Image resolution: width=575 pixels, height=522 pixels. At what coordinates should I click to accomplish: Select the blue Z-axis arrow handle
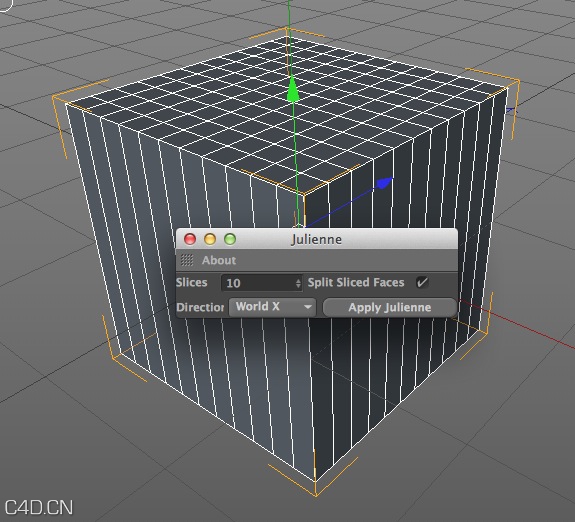[384, 182]
